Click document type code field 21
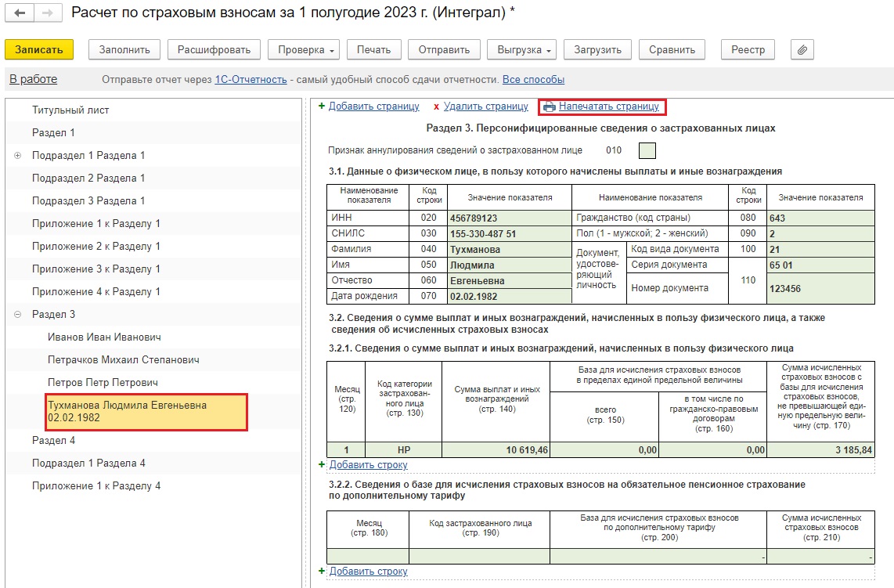Image resolution: width=894 pixels, height=588 pixels. pyautogui.click(x=821, y=249)
